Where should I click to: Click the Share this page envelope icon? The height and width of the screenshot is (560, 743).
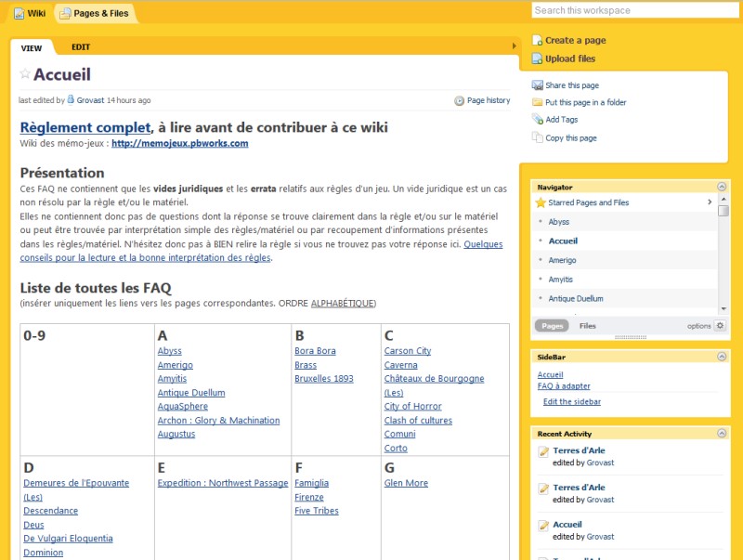538,85
